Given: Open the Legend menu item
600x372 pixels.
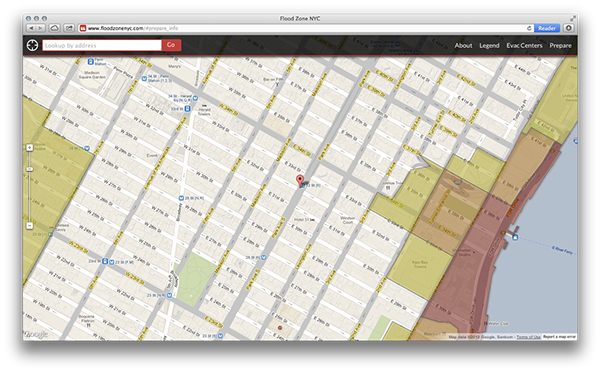Looking at the screenshot, I should (x=489, y=46).
